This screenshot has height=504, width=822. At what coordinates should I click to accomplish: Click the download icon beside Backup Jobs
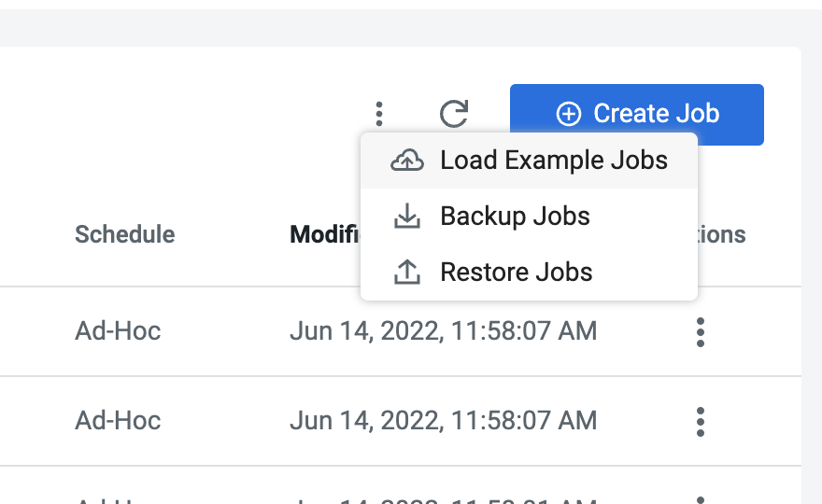point(406,217)
